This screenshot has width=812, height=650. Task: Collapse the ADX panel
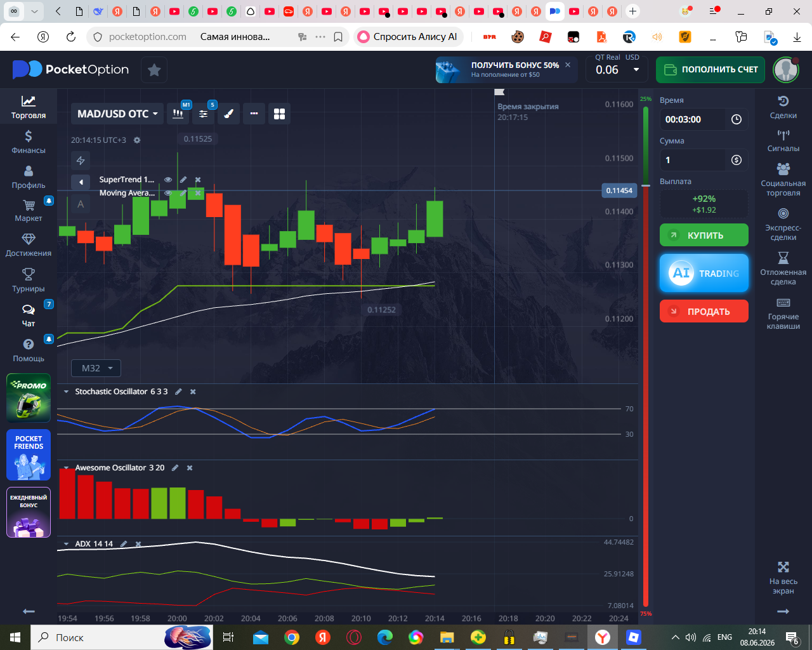[66, 544]
